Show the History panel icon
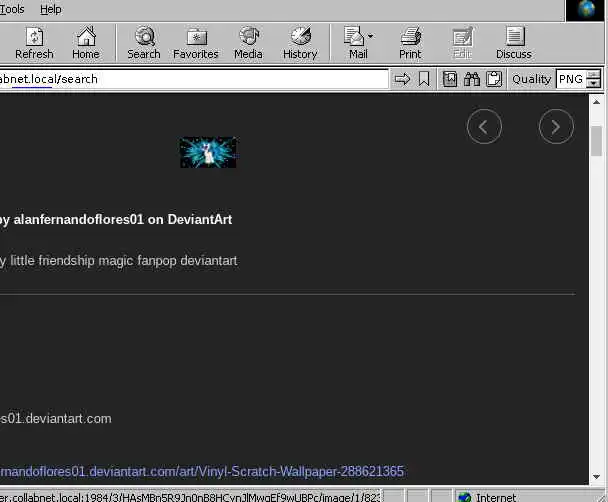The image size is (608, 502). [x=300, y=43]
